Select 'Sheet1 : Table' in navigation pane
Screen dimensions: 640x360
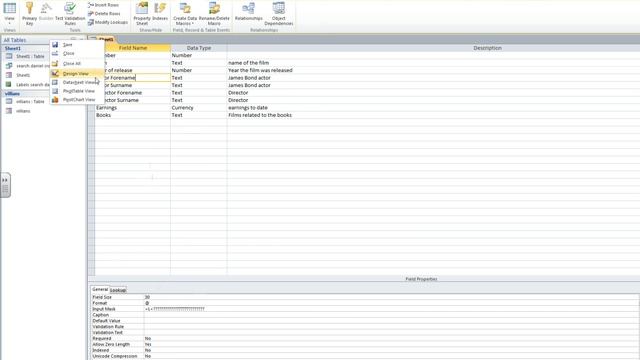(x=30, y=56)
